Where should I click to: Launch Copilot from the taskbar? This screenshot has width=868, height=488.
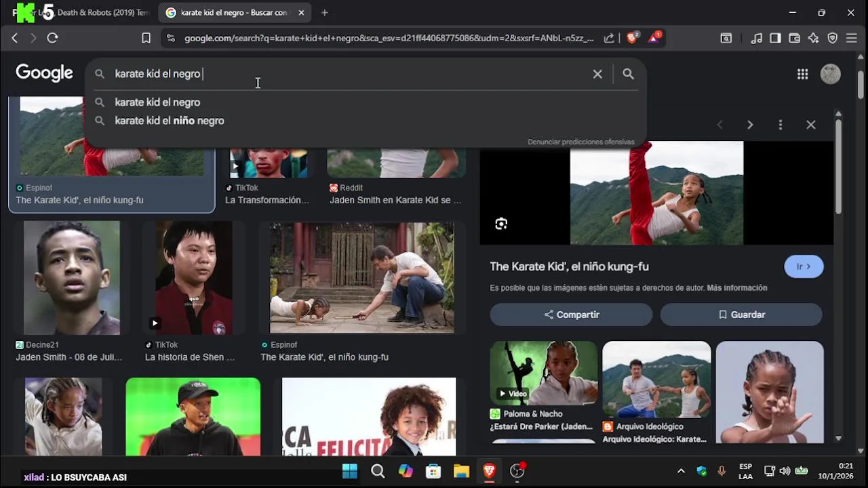click(x=406, y=471)
